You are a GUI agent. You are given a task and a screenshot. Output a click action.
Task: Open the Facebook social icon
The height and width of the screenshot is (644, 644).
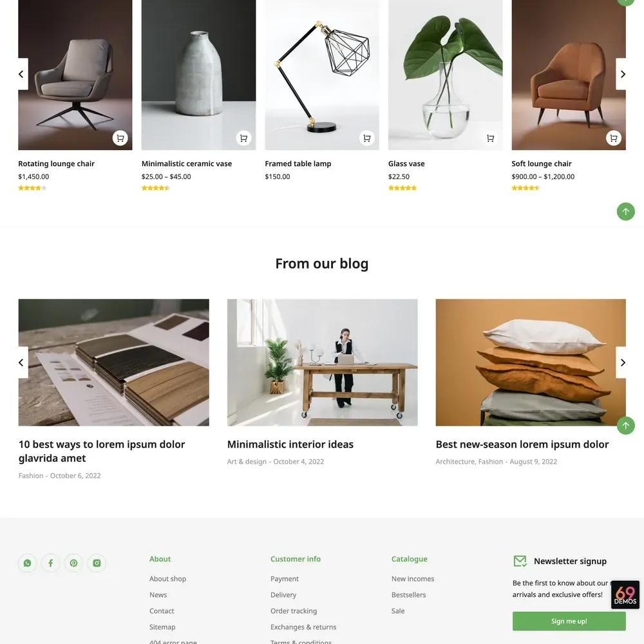50,563
